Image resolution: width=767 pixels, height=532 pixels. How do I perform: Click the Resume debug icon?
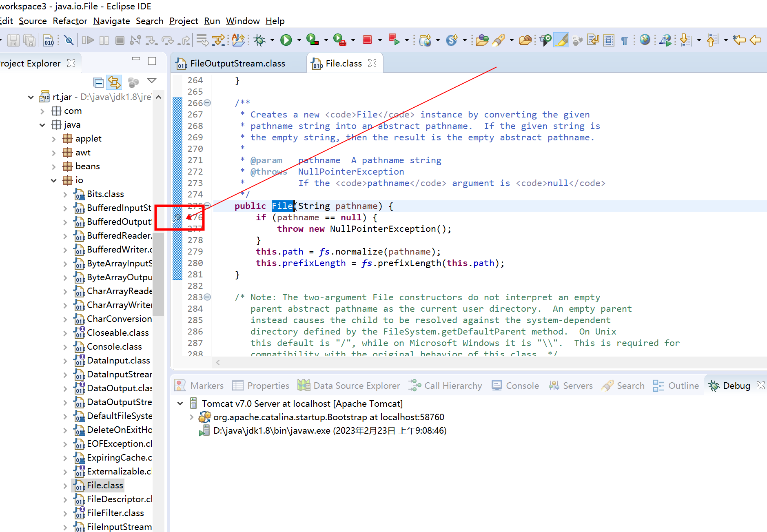(x=88, y=40)
